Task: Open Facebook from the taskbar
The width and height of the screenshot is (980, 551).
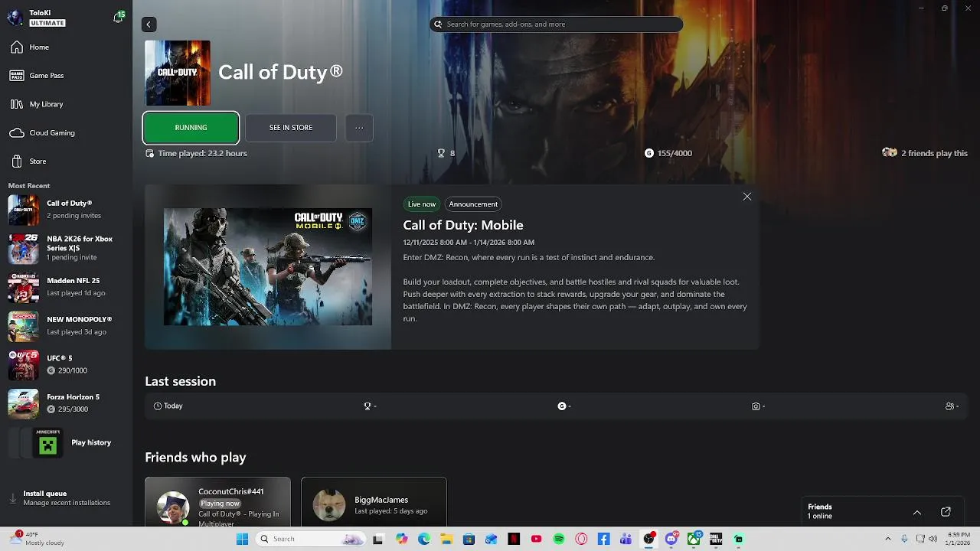Action: (603, 539)
